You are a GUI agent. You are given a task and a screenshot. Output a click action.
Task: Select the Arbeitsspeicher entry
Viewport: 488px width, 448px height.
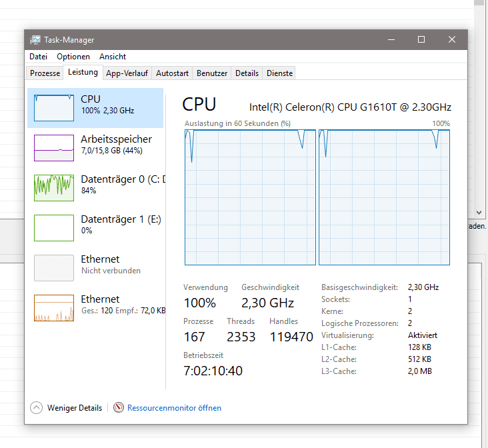(95, 148)
